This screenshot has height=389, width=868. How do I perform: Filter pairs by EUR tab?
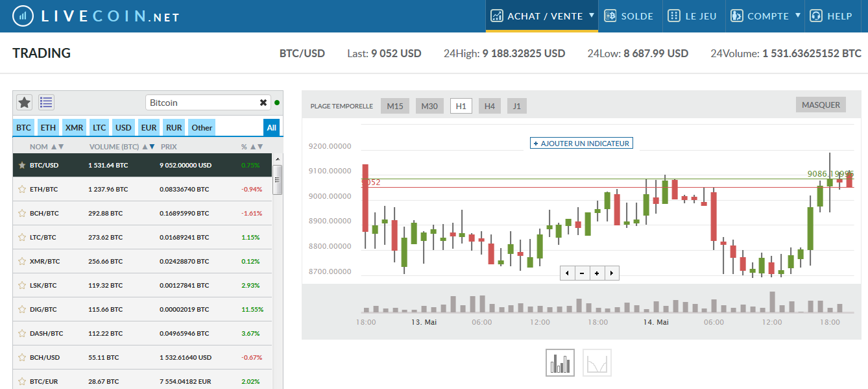pos(149,127)
